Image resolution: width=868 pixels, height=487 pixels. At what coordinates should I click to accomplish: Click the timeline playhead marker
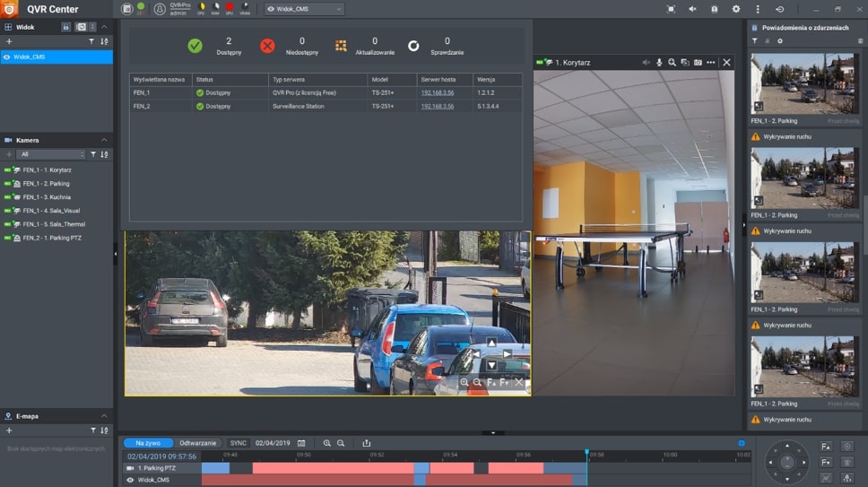586,454
